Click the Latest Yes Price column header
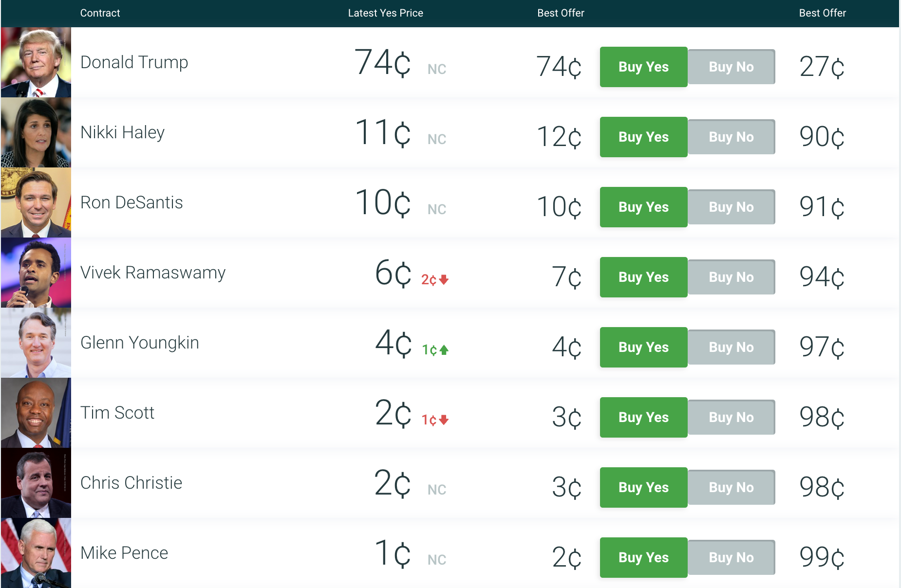 coord(385,13)
